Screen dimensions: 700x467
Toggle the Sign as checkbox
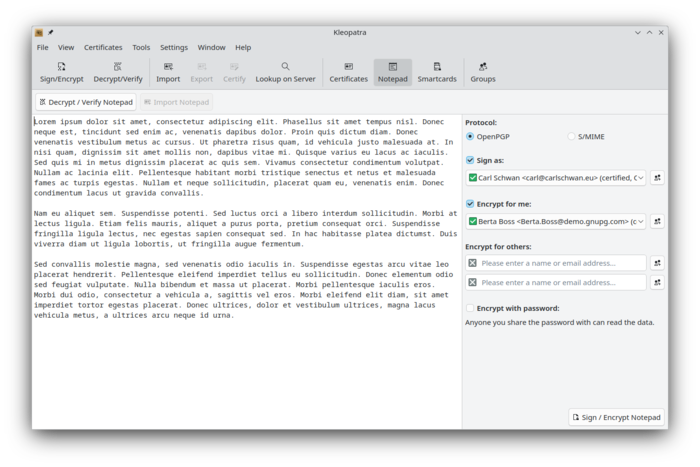[x=470, y=160]
